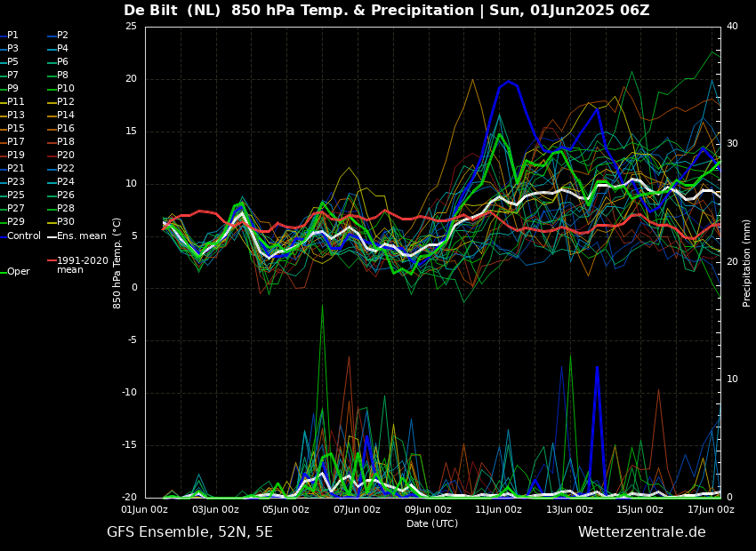Image resolution: width=756 pixels, height=551 pixels.
Task: Click the Wetterzentrale.de credit text
Action: pos(642,532)
